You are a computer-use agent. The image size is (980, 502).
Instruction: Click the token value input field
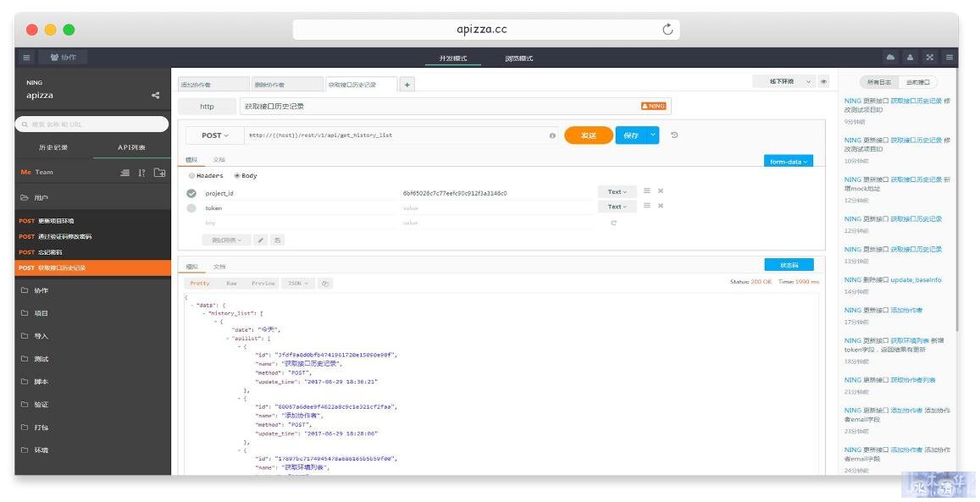(497, 208)
